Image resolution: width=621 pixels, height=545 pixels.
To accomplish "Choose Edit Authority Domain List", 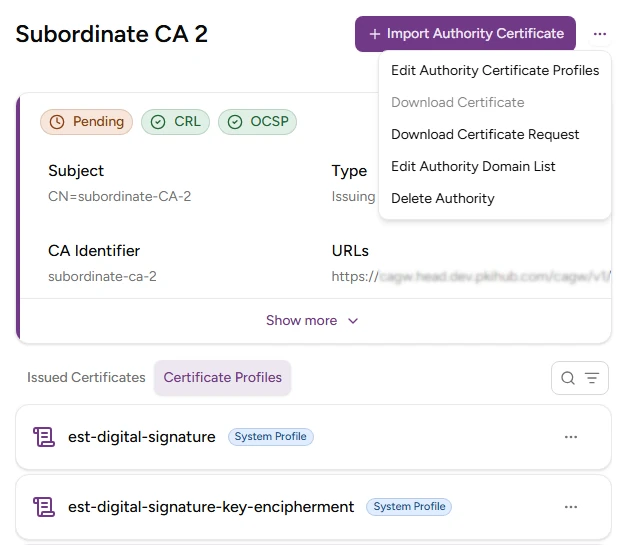I will pos(473,167).
